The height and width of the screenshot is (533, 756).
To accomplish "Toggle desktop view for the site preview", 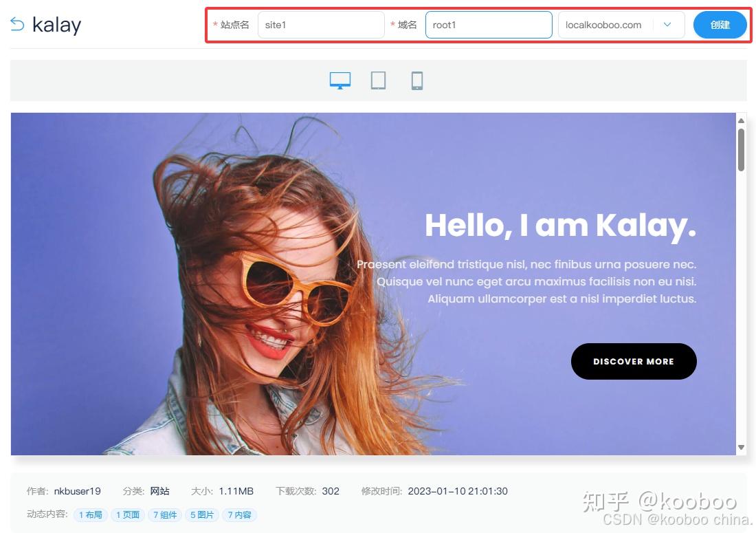I will 340,80.
